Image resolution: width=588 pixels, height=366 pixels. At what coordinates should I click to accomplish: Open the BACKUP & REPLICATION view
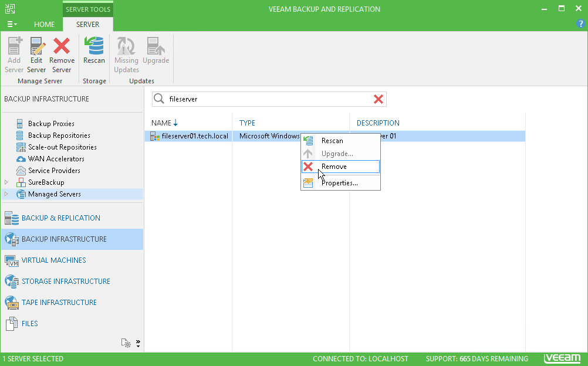pyautogui.click(x=72, y=218)
